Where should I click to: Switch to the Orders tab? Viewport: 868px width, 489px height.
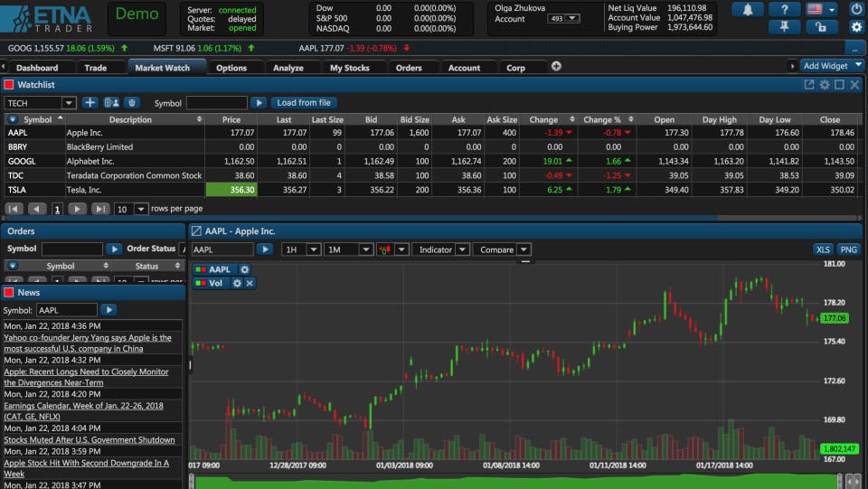pos(409,68)
